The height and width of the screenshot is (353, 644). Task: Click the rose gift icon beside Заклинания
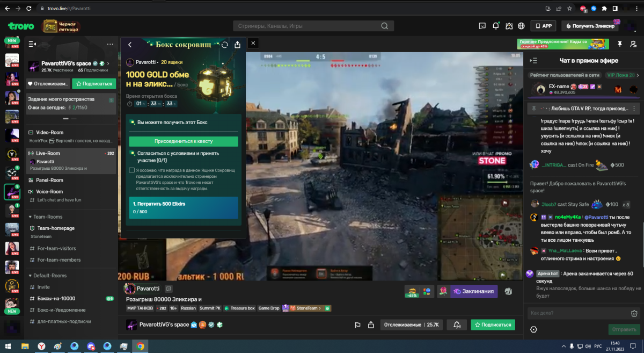pos(443,291)
